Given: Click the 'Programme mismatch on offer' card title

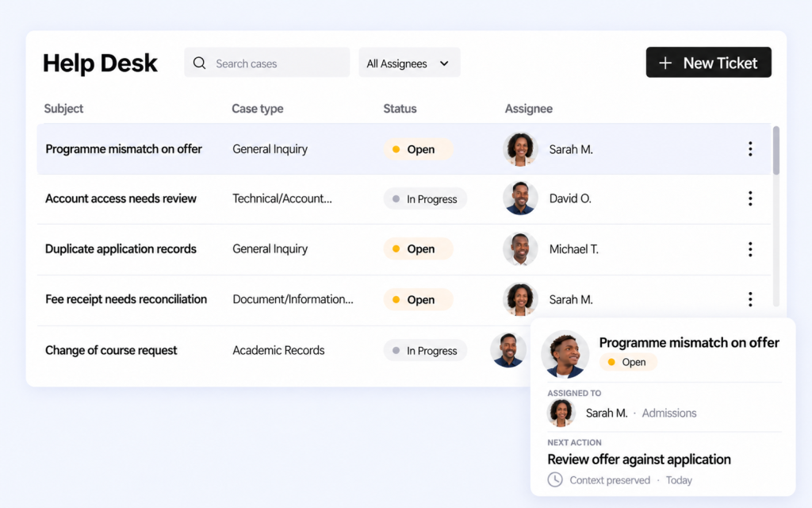Looking at the screenshot, I should coord(689,343).
